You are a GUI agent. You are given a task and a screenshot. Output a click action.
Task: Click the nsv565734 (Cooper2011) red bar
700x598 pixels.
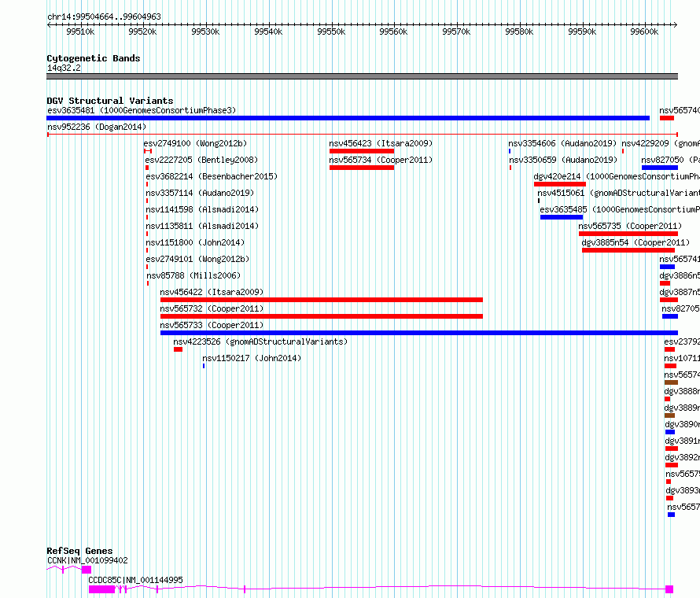[x=362, y=168]
